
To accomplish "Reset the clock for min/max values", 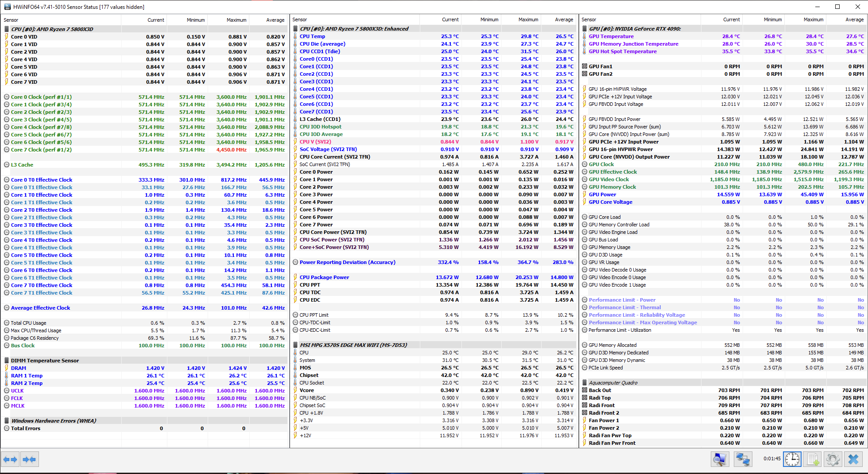I will (x=792, y=459).
